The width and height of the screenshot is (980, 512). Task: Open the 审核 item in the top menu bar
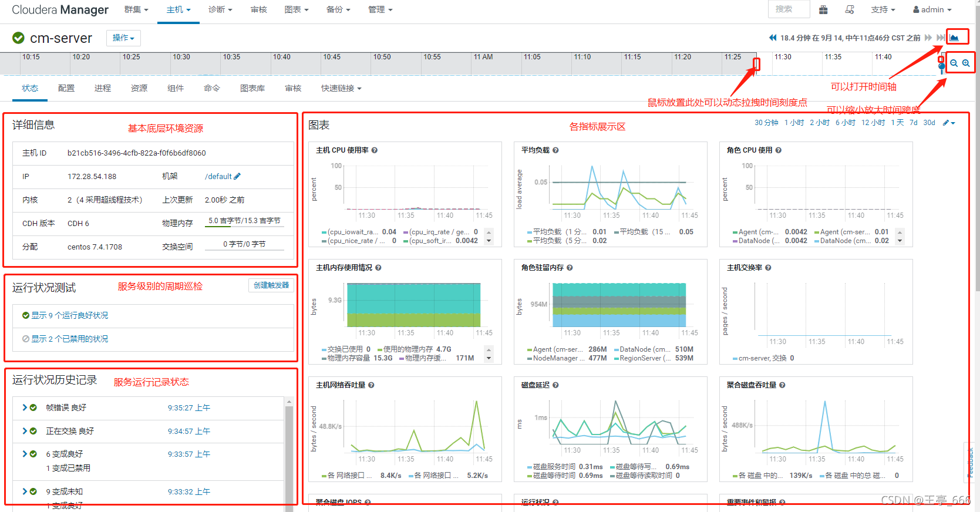[258, 9]
